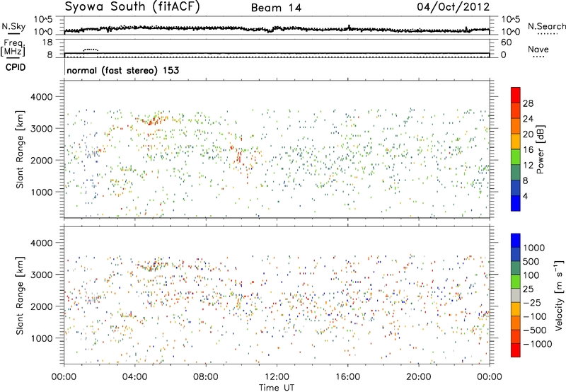The width and height of the screenshot is (566, 392).
Task: Click the red bottom Velocity color segment
Action: pyautogui.click(x=516, y=350)
